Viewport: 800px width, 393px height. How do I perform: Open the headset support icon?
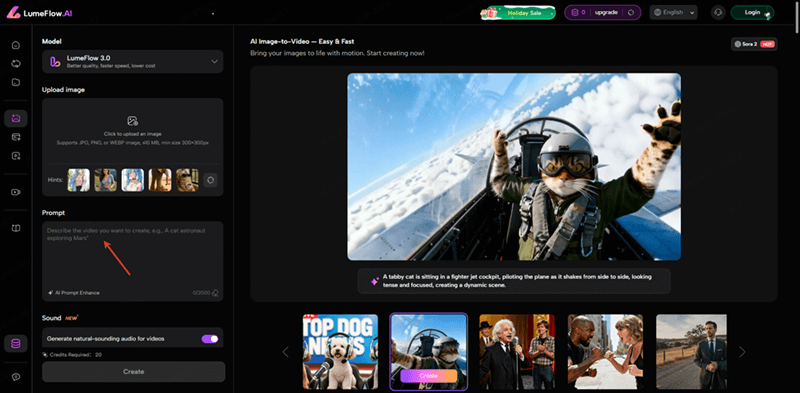[718, 13]
